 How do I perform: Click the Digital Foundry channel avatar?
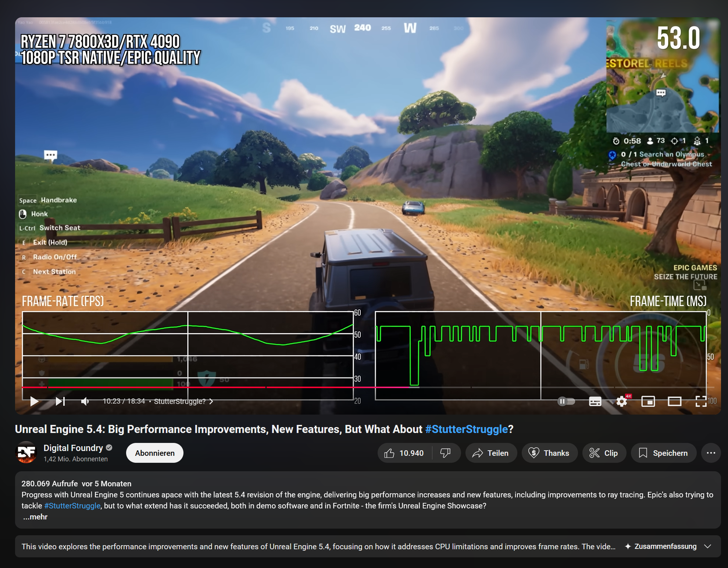pyautogui.click(x=26, y=453)
